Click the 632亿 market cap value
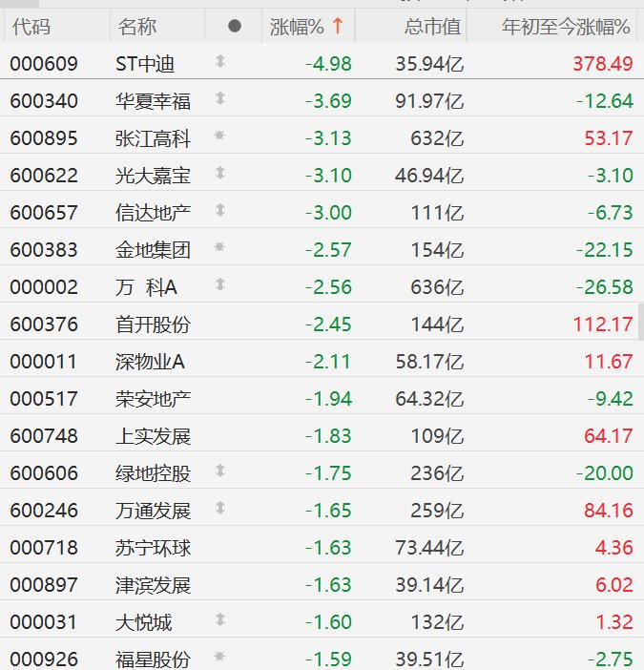The image size is (644, 670). coord(437,138)
